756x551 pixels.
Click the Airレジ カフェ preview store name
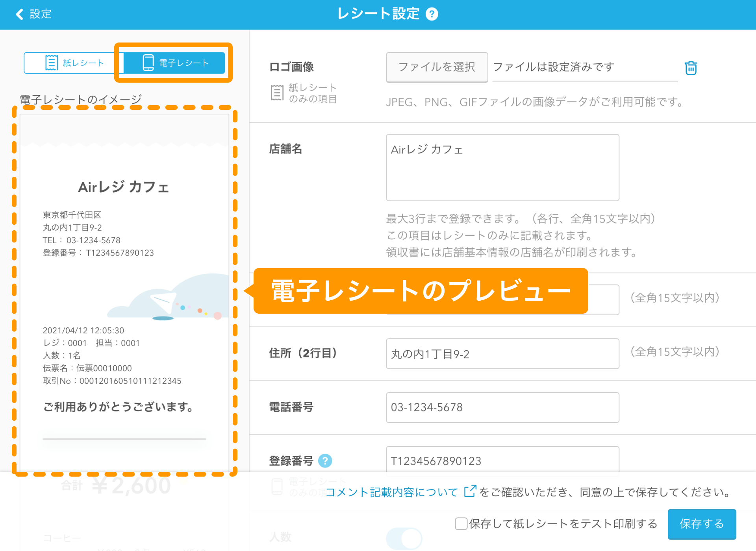(x=124, y=187)
